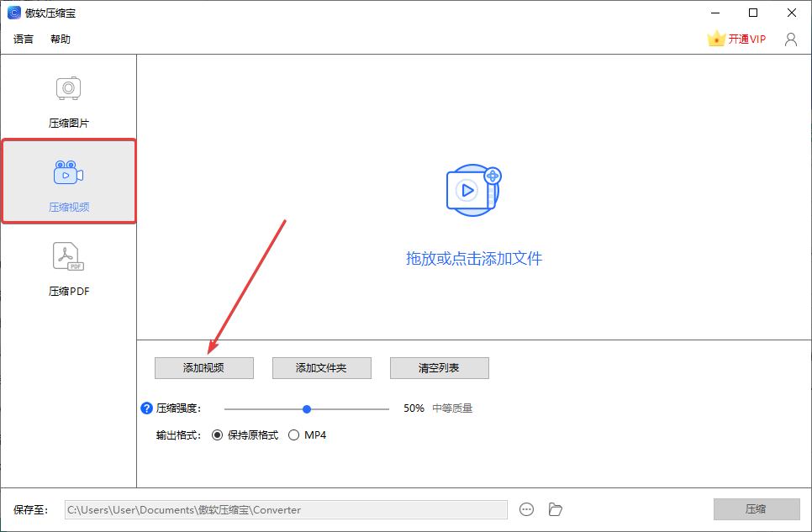
Task: Select the MP4 output format option
Action: click(x=307, y=435)
